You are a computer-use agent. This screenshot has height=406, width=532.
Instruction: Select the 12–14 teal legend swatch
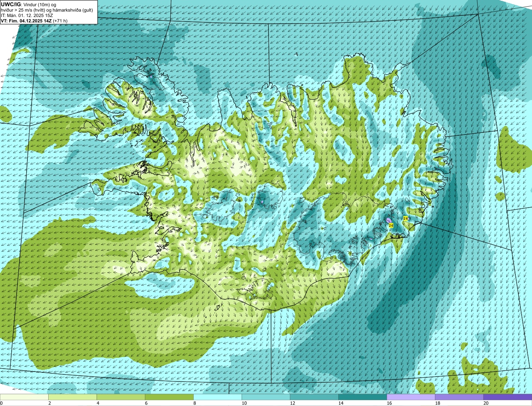click(314, 397)
